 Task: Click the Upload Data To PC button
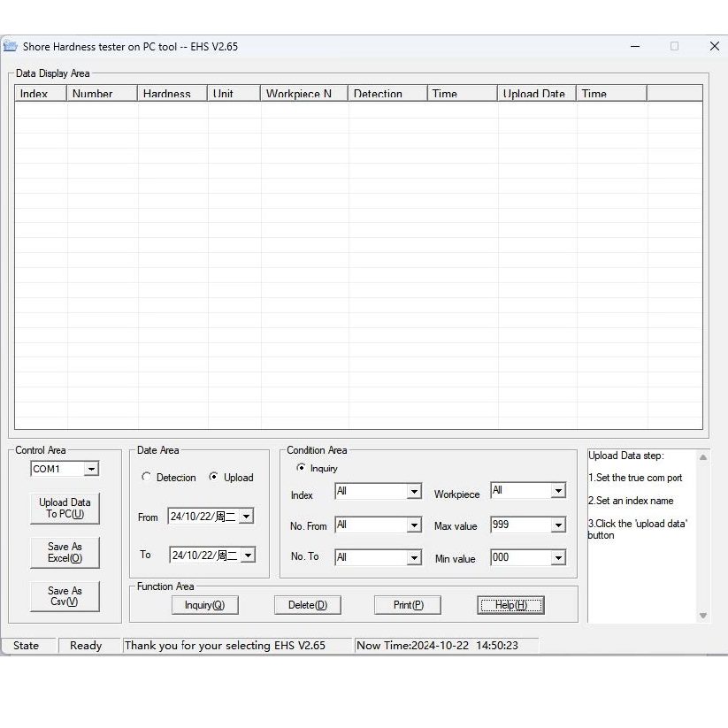pos(65,508)
